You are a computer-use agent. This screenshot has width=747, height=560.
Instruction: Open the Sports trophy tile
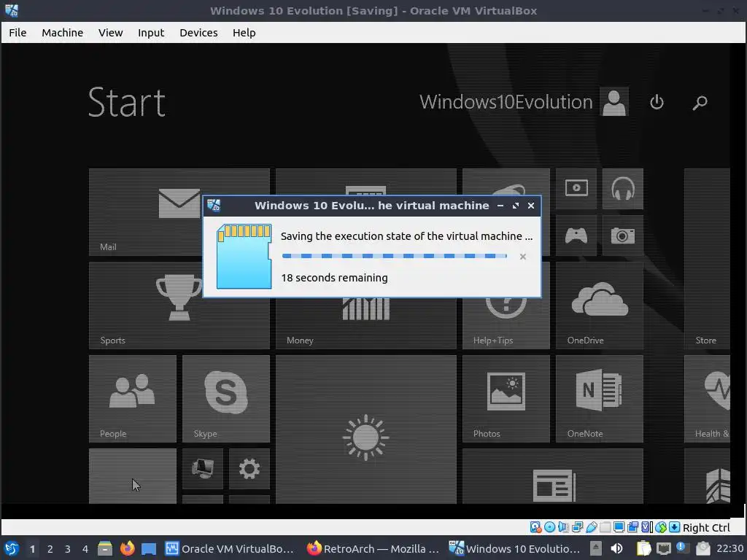[179, 306]
